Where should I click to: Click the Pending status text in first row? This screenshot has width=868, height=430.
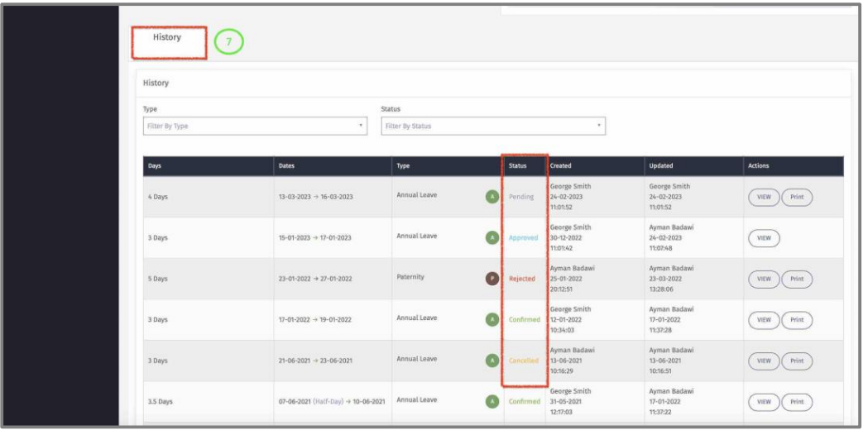click(521, 197)
